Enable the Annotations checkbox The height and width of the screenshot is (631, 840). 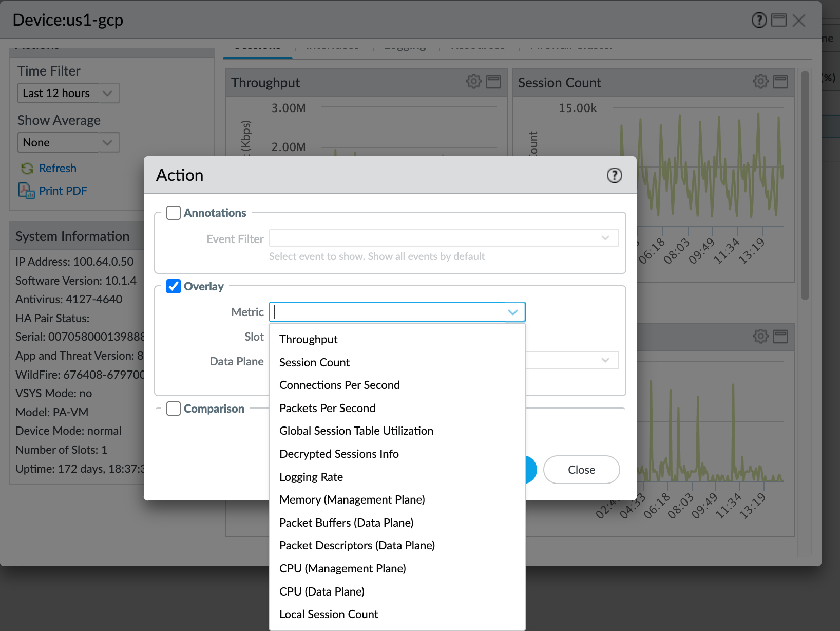174,213
